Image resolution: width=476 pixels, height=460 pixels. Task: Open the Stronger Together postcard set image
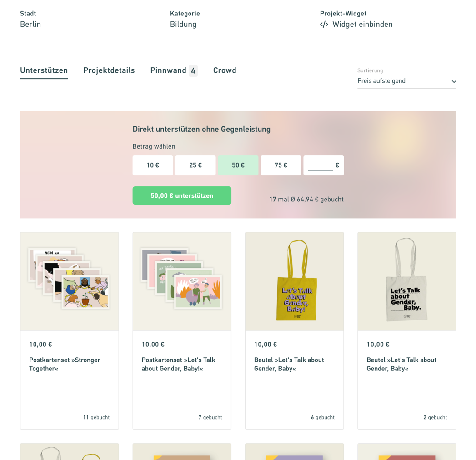tap(70, 281)
